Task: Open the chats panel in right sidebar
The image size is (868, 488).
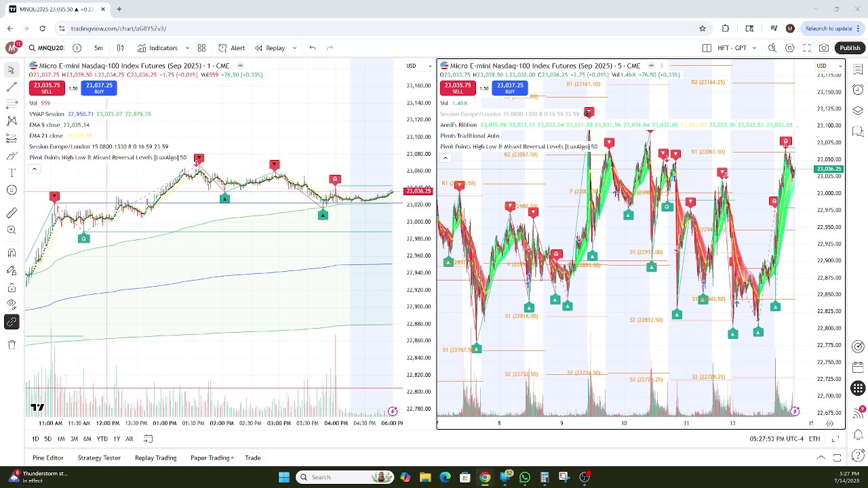Action: [x=858, y=131]
